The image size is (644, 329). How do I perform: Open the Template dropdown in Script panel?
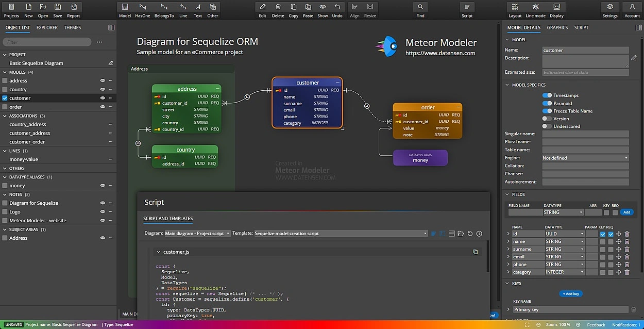pyautogui.click(x=425, y=233)
